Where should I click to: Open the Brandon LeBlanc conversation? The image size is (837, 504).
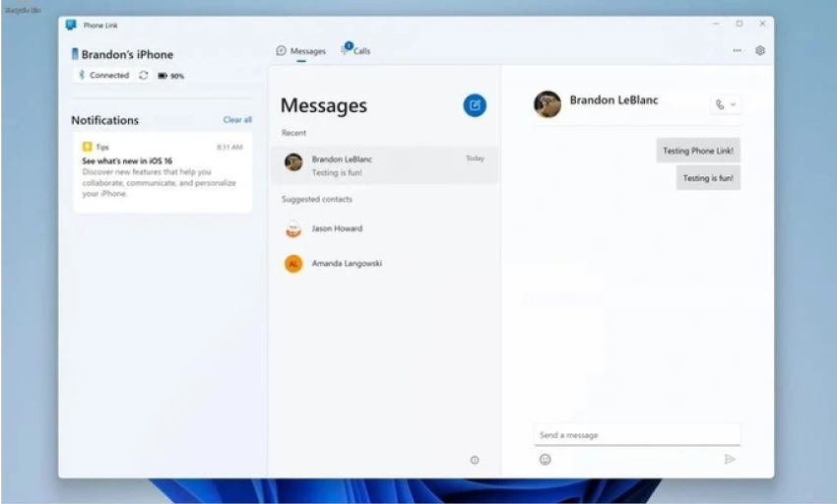(384, 165)
